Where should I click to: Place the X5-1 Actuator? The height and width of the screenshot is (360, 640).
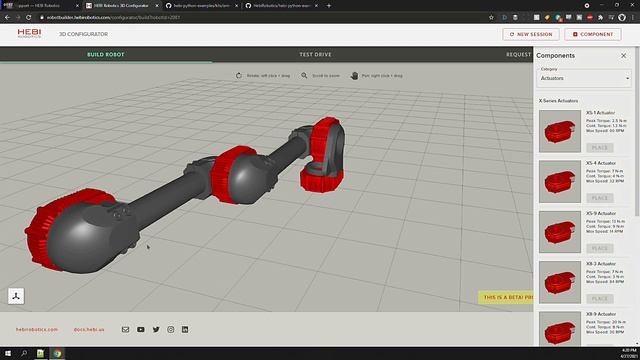(x=600, y=147)
